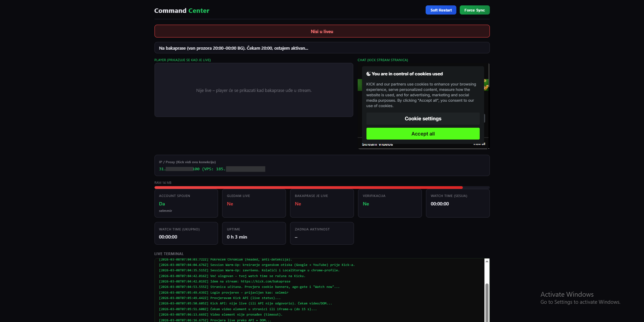This screenshot has height=322, width=644.
Task: Select the Account Spojen status card
Action: pyautogui.click(x=186, y=203)
